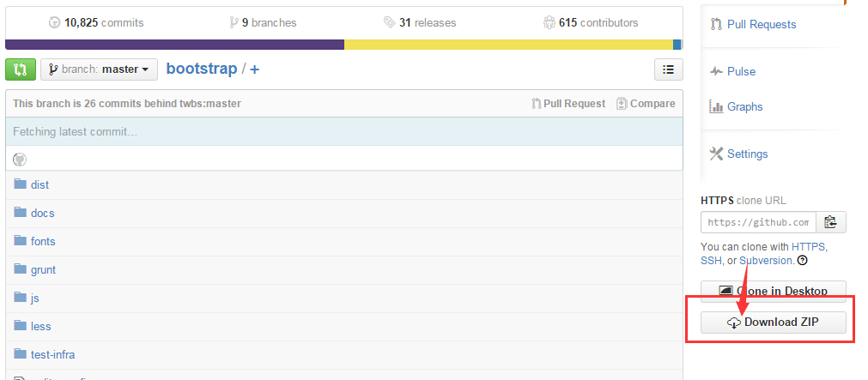Viewport: 868px width, 380px height.
Task: Click the folder icon beside docs
Action: 21,212
